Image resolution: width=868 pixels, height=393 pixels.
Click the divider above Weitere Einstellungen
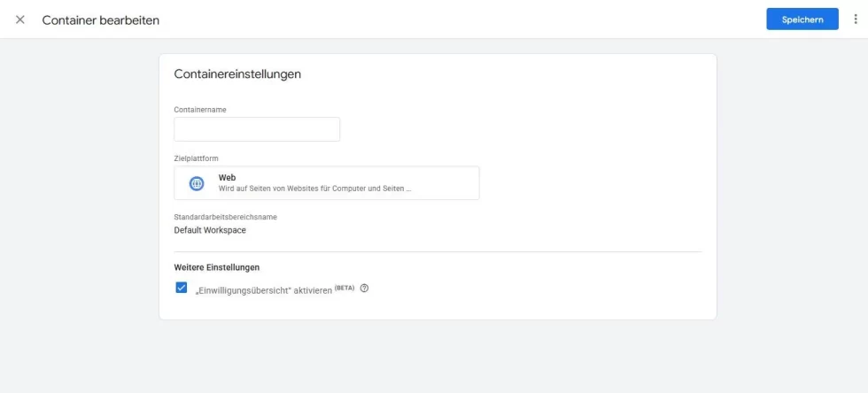[x=438, y=251]
